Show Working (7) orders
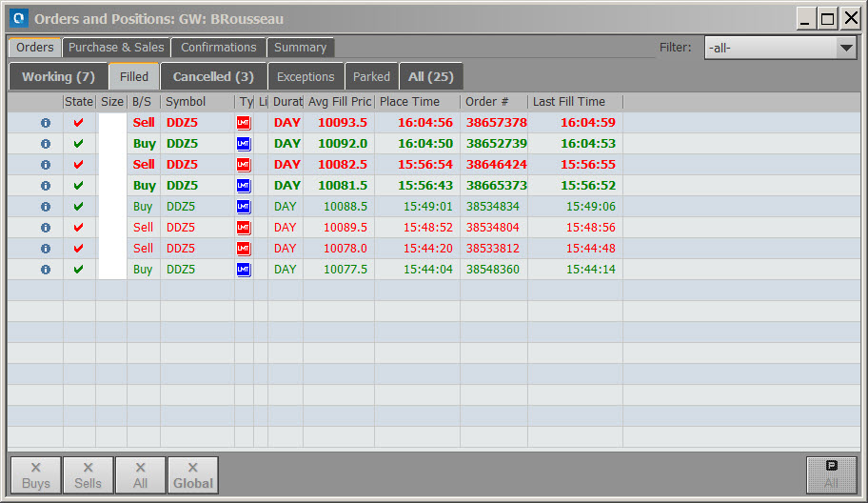868x503 pixels. coord(58,76)
